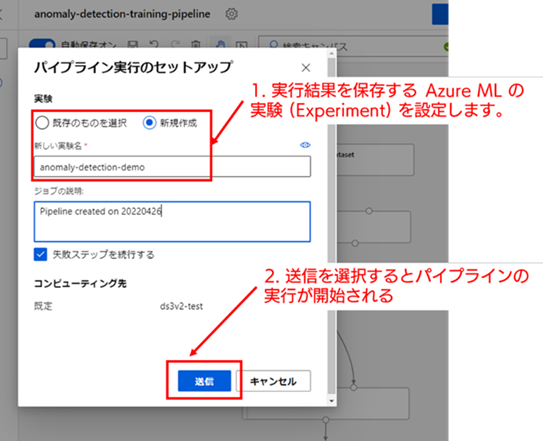This screenshot has width=543, height=441.
Task: Click the redo arrow icon
Action: pyautogui.click(x=175, y=44)
